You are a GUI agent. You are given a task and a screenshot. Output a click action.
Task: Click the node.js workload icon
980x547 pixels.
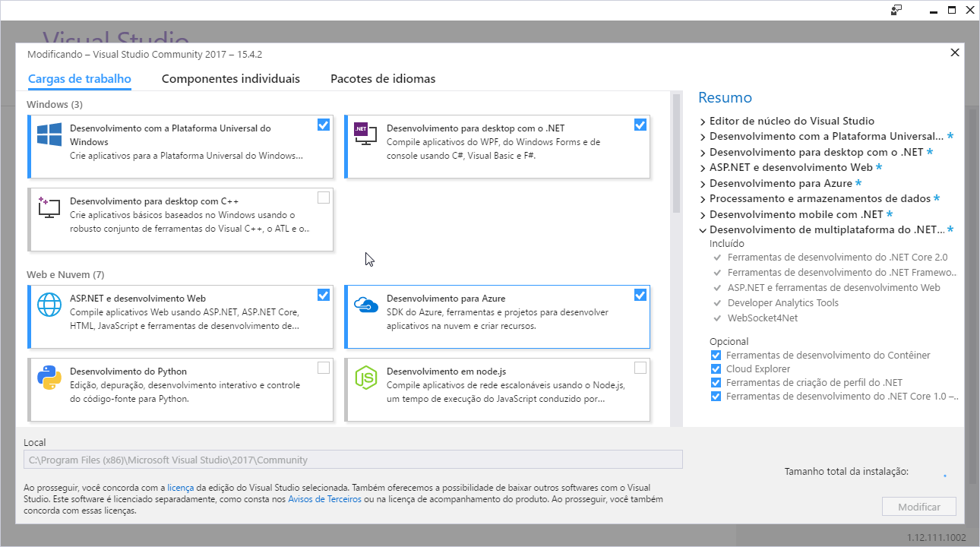366,378
